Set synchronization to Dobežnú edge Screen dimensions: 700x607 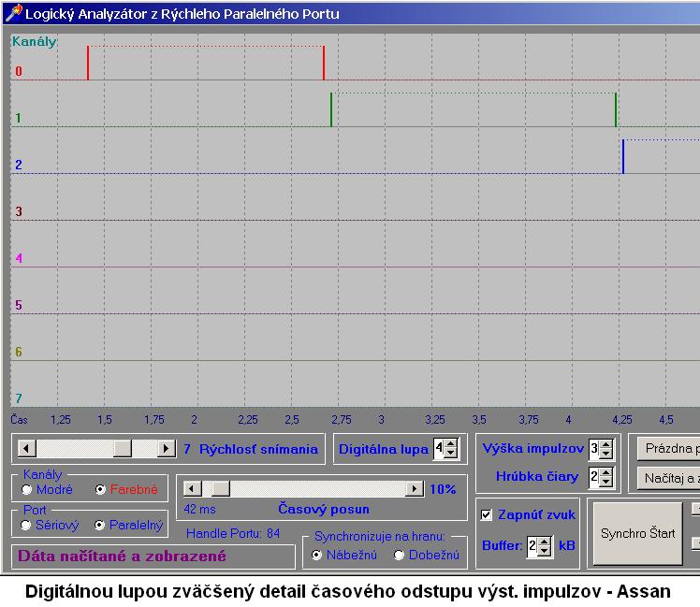click(400, 555)
